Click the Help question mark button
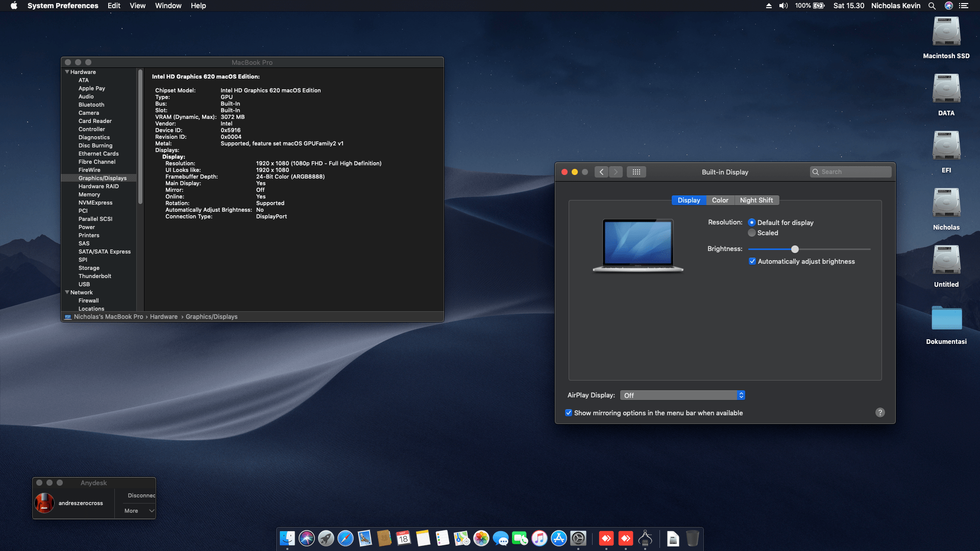 (879, 412)
